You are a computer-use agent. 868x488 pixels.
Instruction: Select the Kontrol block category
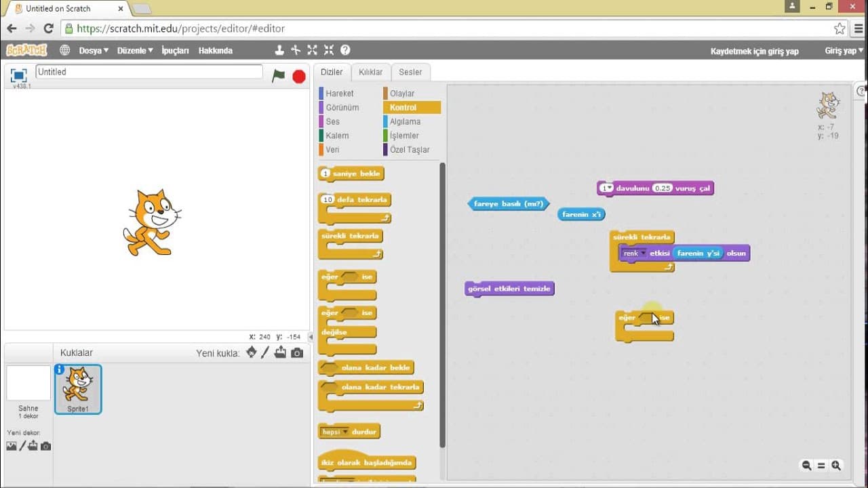(x=412, y=108)
